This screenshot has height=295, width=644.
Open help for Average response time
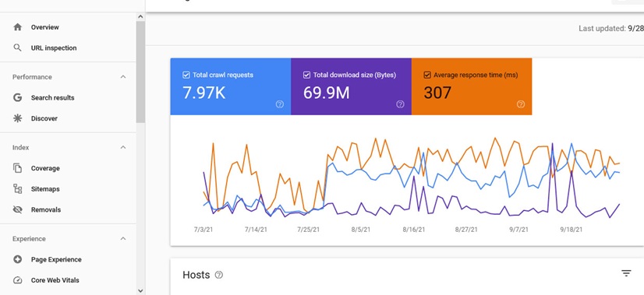521,104
